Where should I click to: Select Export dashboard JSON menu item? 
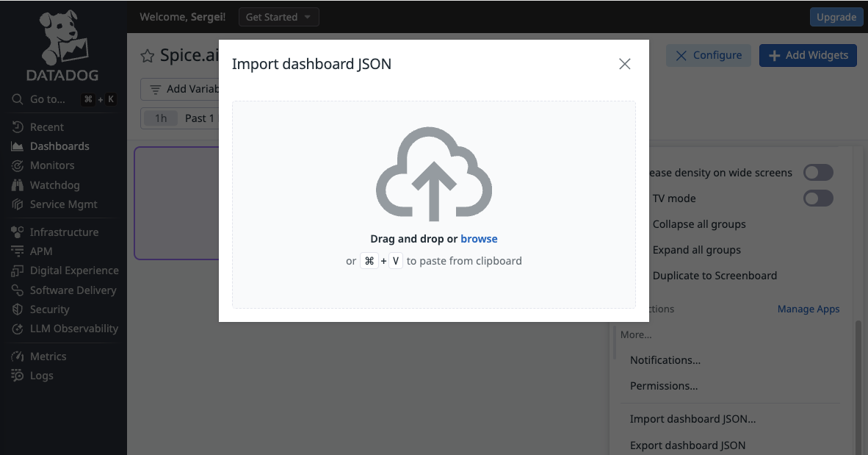(687, 445)
